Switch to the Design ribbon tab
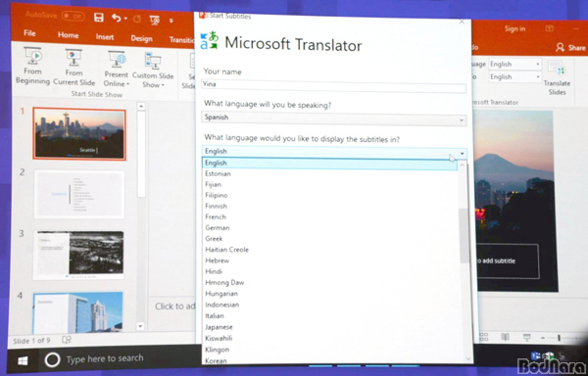Screen dimensions: 588x376 141,38
